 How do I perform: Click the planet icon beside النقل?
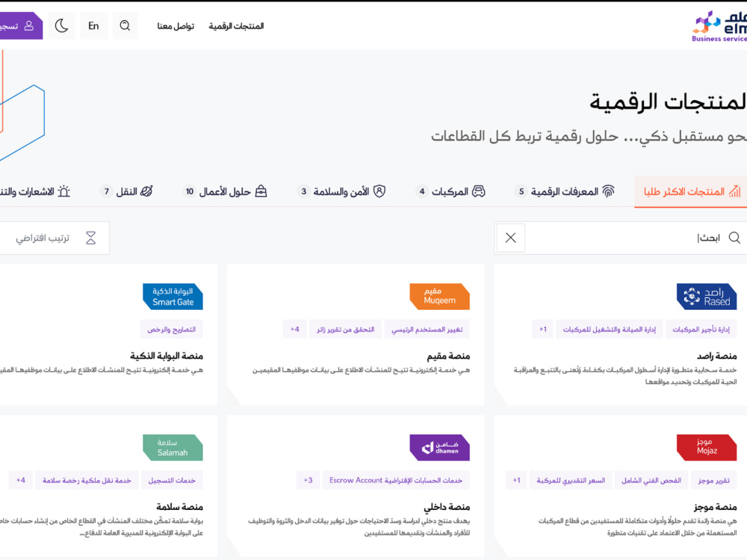point(146,191)
